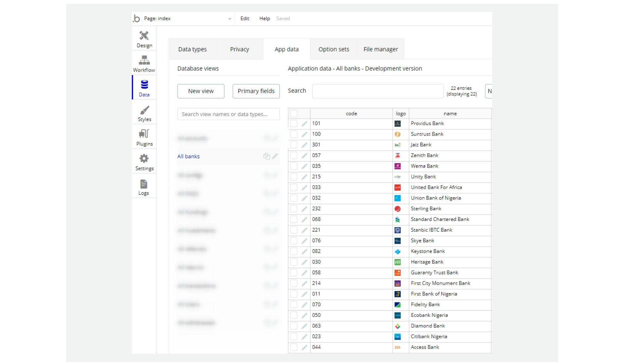Viewport: 625px width, 364px height.
Task: Switch to the Option sets tab
Action: click(x=334, y=49)
